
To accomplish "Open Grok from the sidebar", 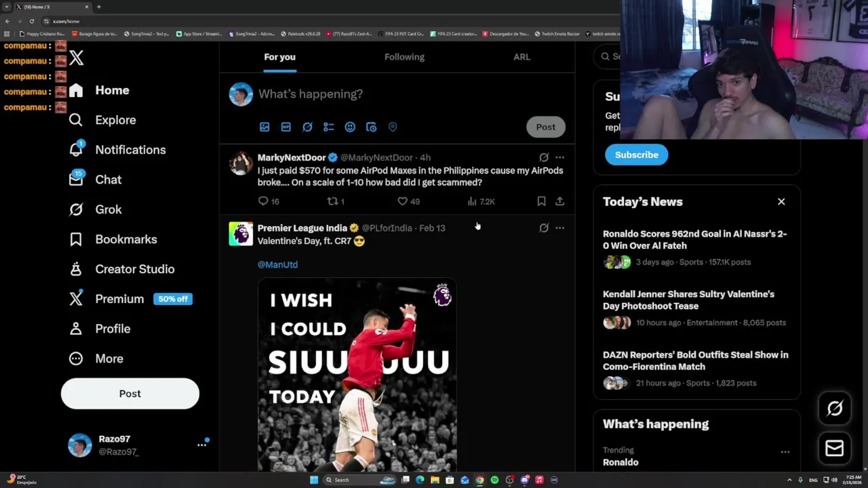I will coord(95,209).
